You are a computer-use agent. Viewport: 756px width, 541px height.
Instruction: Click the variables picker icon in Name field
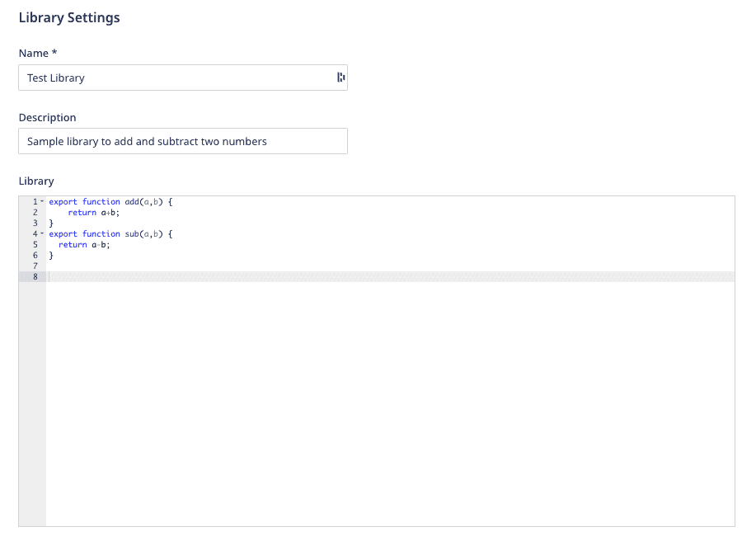click(x=340, y=77)
